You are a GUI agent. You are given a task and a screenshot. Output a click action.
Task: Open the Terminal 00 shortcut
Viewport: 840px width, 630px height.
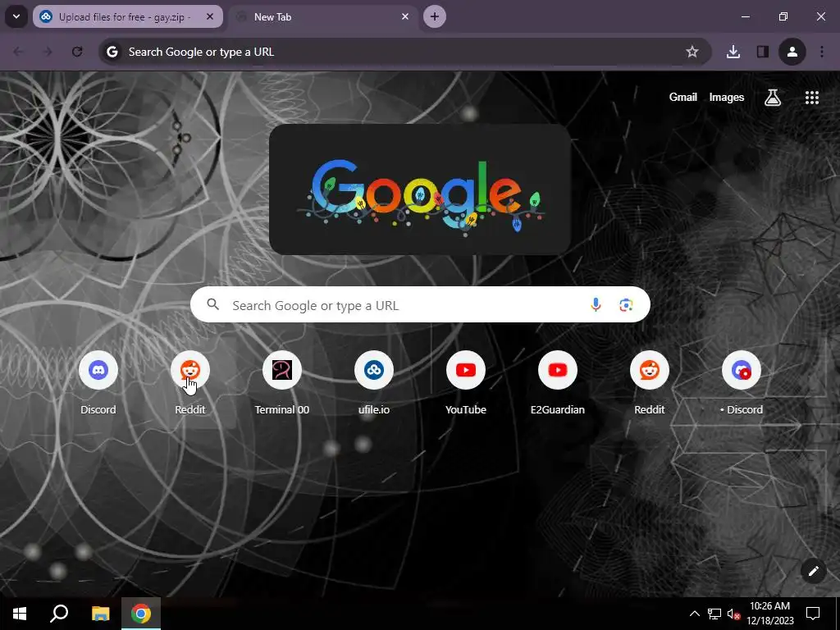pos(282,382)
